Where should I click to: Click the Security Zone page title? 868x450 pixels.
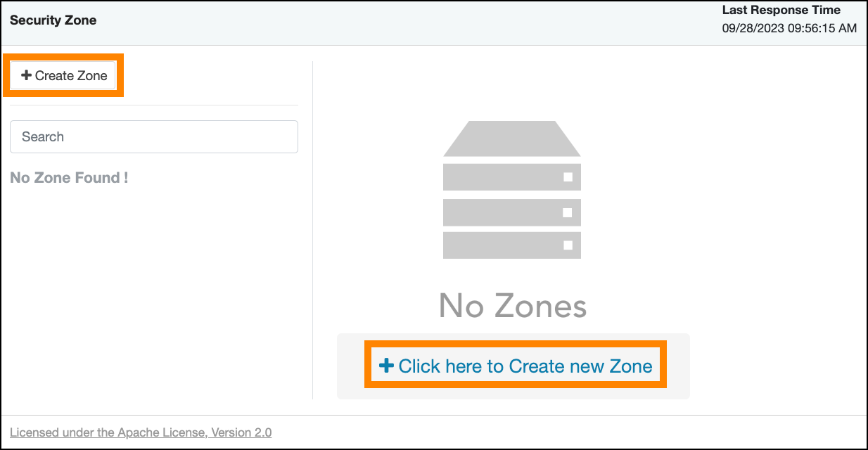click(53, 20)
